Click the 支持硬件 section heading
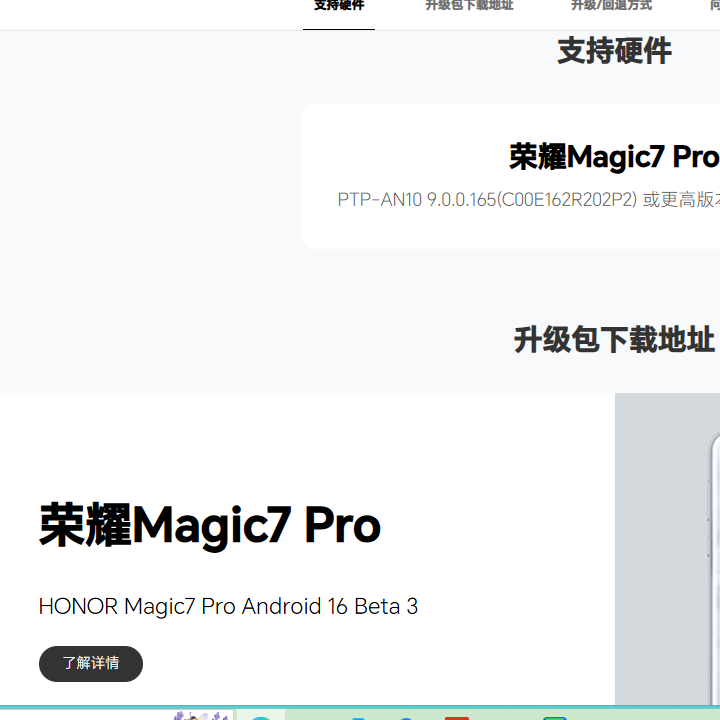The height and width of the screenshot is (720, 720). tap(614, 51)
